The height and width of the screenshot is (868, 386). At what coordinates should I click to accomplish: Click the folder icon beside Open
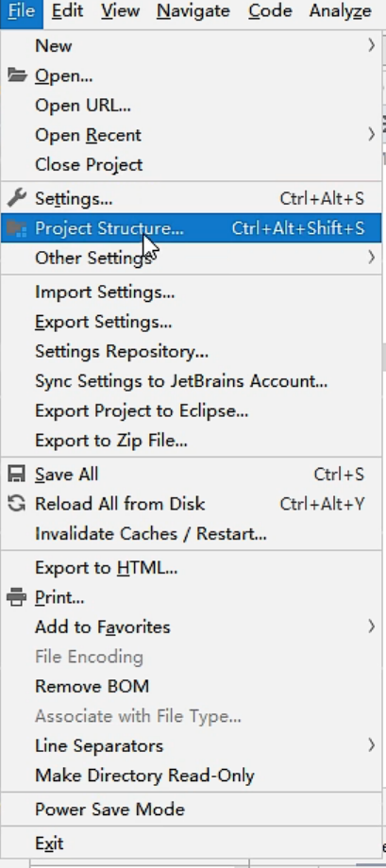(17, 75)
